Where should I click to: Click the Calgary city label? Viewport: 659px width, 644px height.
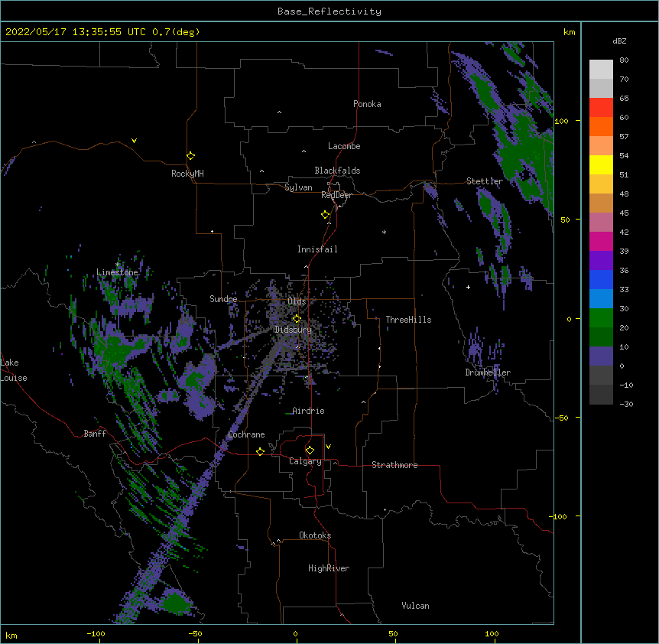point(305,461)
